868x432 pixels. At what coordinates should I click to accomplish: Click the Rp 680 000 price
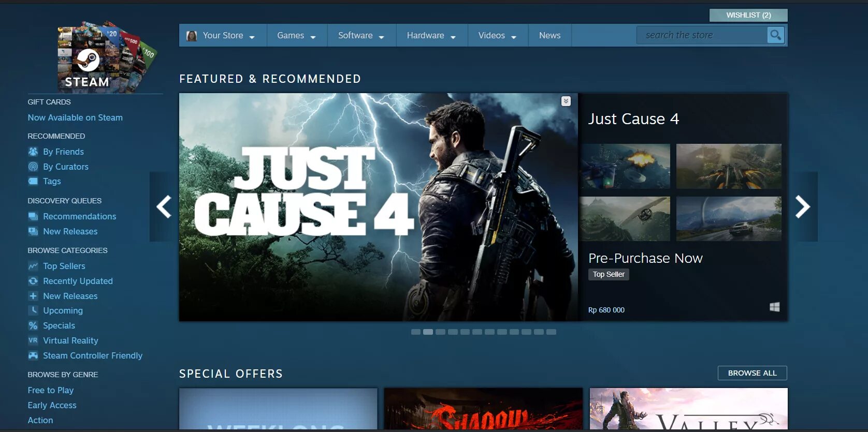click(606, 310)
